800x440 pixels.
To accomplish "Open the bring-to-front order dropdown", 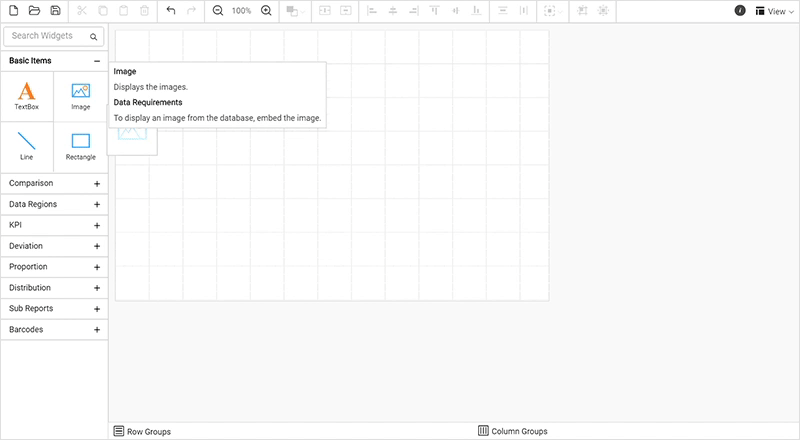I will 295,11.
